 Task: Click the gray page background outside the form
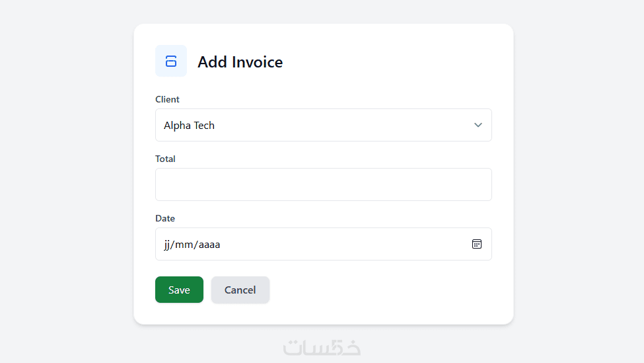point(66,198)
